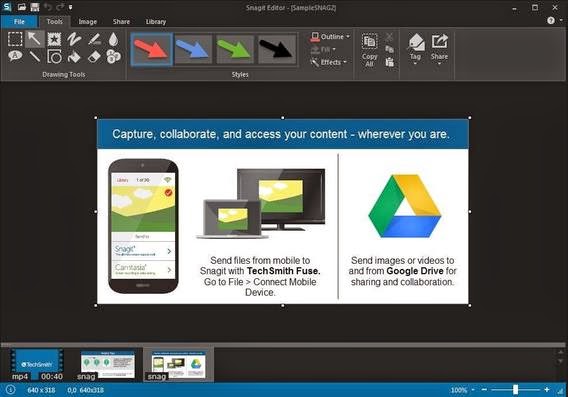Open the Effects dropdown
568x397 pixels.
point(329,62)
